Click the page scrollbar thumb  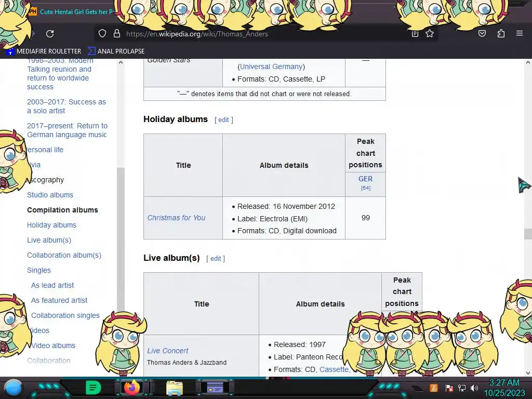[x=528, y=234]
